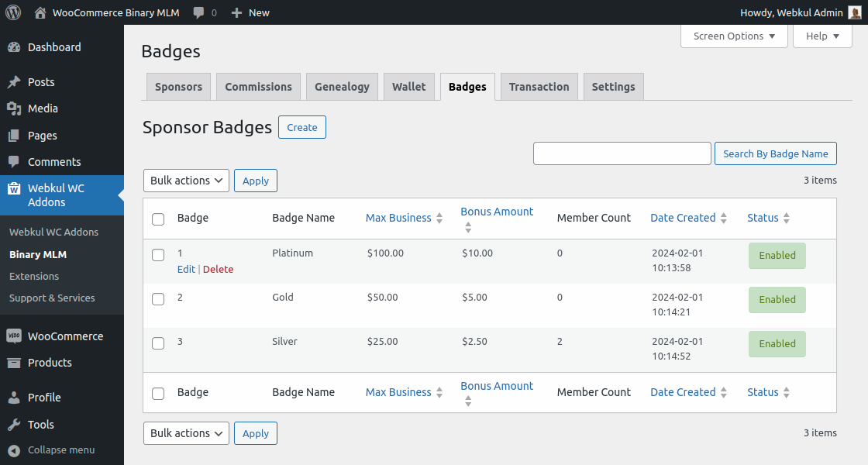Click the Collapse menu arrow icon

(x=16, y=449)
